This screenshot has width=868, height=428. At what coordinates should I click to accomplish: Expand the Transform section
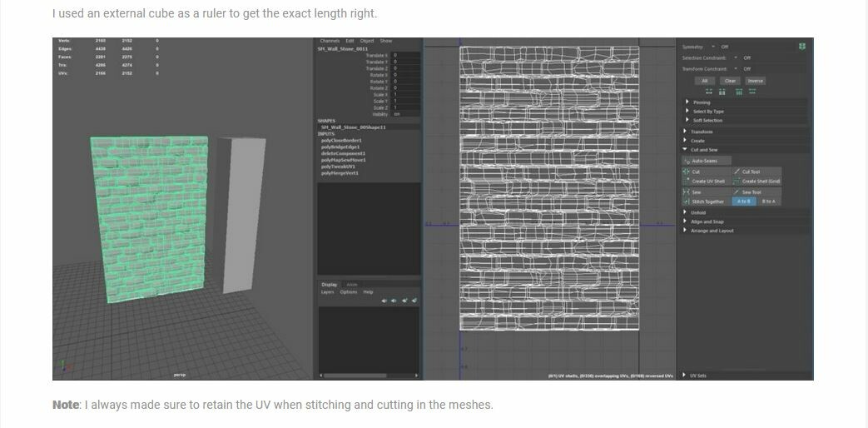pos(745,132)
